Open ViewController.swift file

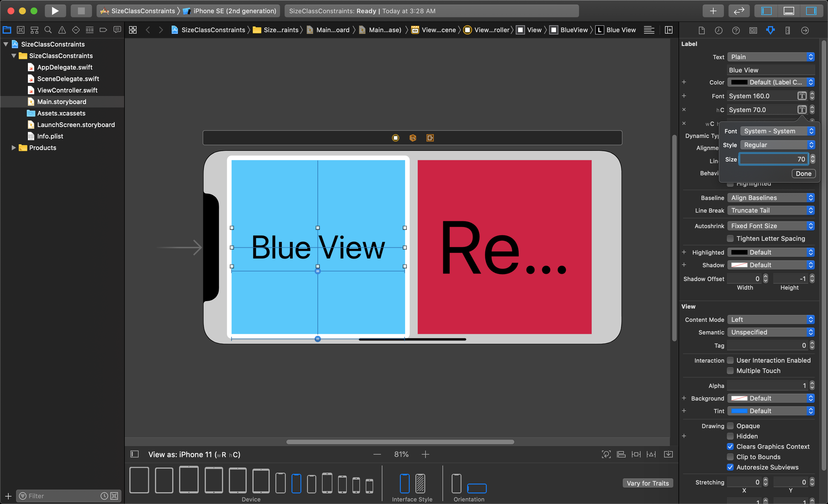click(67, 90)
